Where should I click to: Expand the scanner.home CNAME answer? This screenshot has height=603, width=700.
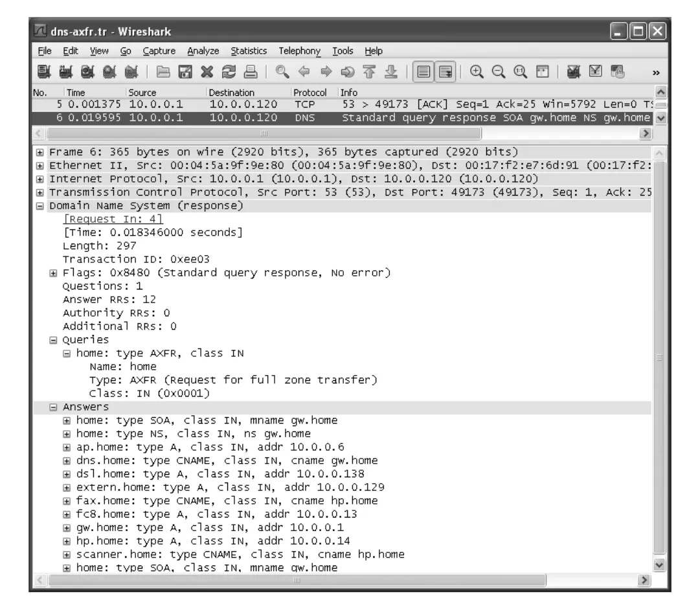click(67, 554)
